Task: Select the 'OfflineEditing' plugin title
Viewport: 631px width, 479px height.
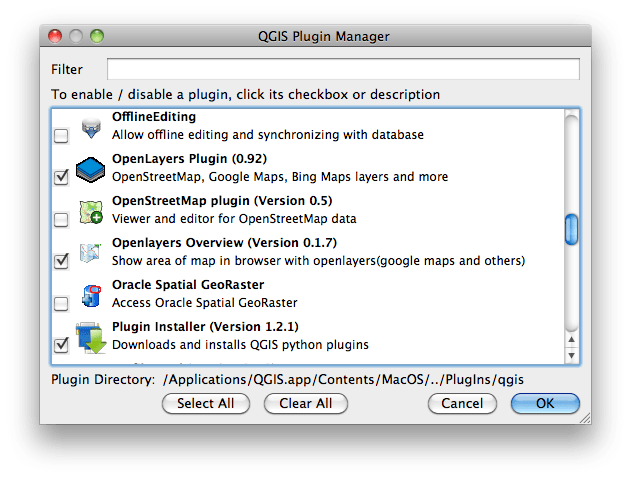Action: click(154, 117)
